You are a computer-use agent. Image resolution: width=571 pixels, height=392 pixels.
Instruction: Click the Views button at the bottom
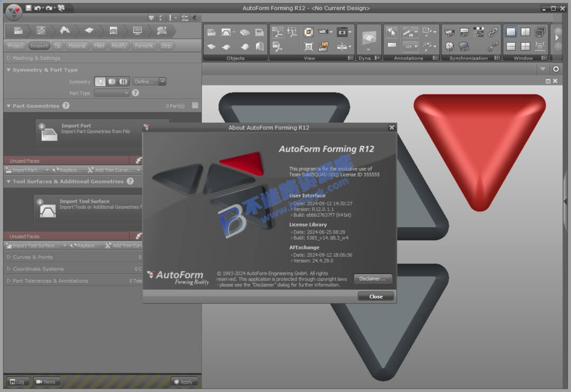point(47,382)
